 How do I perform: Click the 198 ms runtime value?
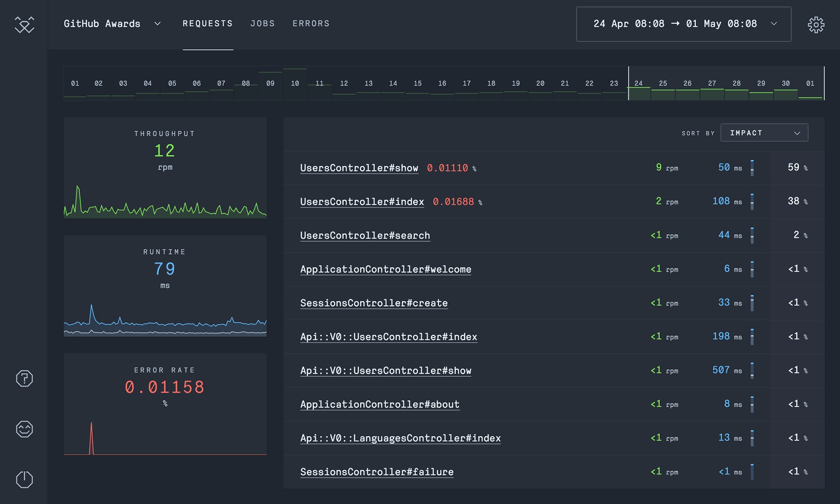727,336
